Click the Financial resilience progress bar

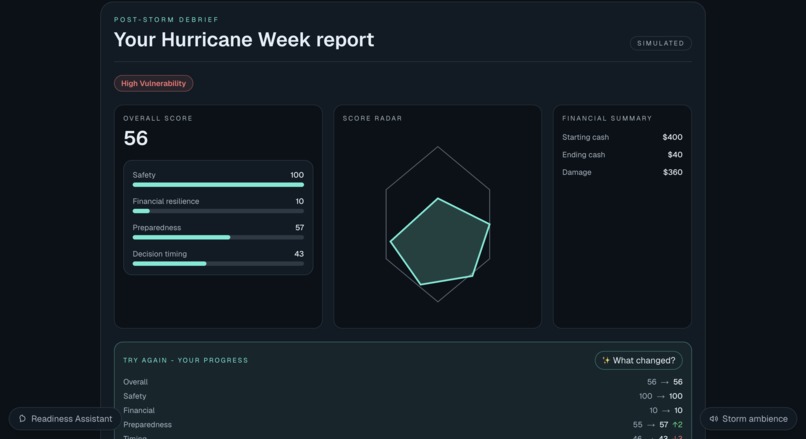(218, 211)
